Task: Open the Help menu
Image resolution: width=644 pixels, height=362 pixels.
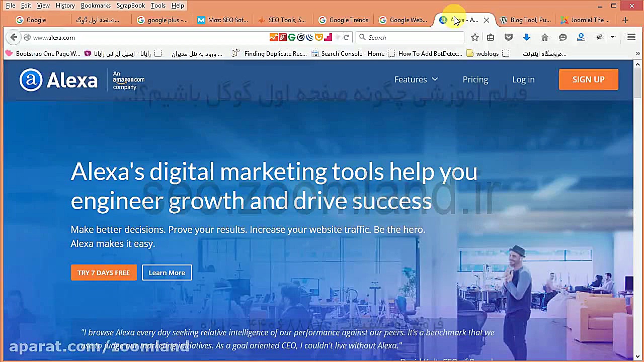Action: (x=178, y=6)
